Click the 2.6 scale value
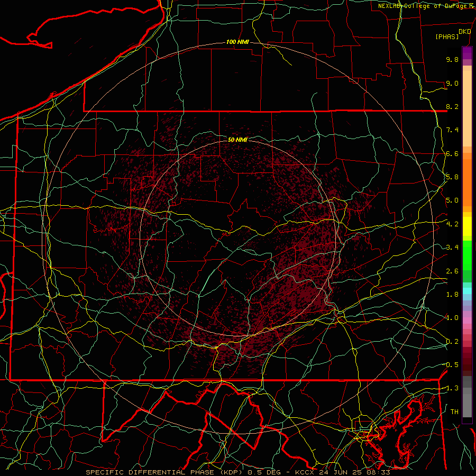This screenshot has height=476, width=476. point(452,271)
